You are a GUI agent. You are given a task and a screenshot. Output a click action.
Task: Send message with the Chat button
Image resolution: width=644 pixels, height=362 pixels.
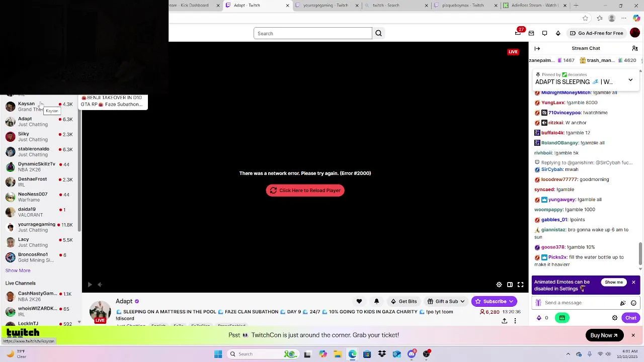pyautogui.click(x=631, y=318)
